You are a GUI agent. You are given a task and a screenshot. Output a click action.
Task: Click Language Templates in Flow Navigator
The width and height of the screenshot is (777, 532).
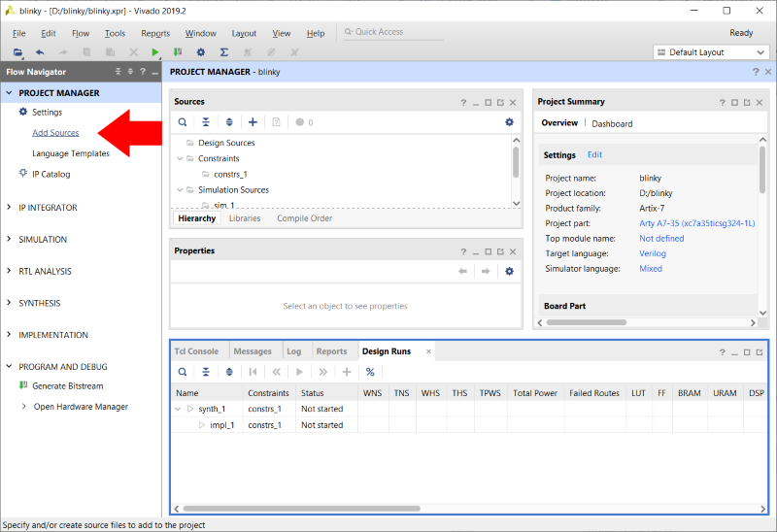click(x=71, y=153)
